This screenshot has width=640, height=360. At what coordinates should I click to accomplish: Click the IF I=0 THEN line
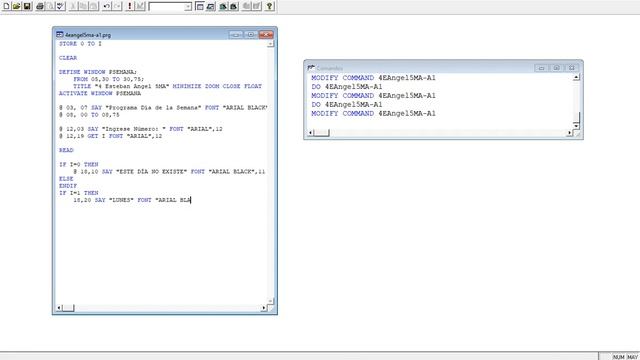(x=78, y=164)
